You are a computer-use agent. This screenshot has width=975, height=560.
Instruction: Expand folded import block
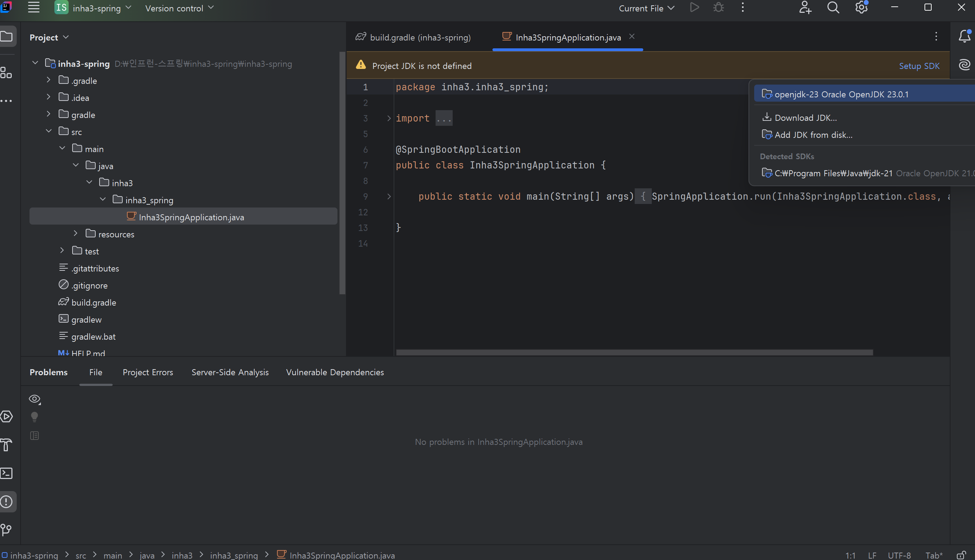(389, 118)
